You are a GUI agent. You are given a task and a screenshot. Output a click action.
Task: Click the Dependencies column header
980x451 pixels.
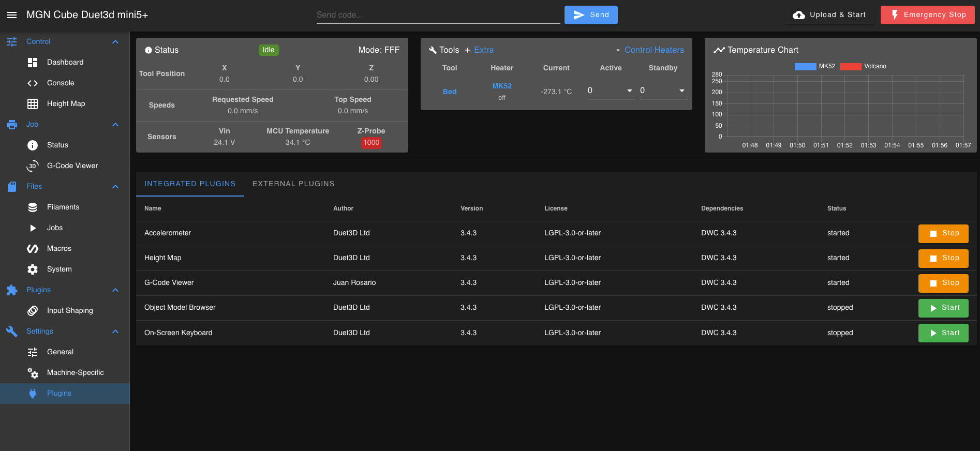[x=722, y=208]
